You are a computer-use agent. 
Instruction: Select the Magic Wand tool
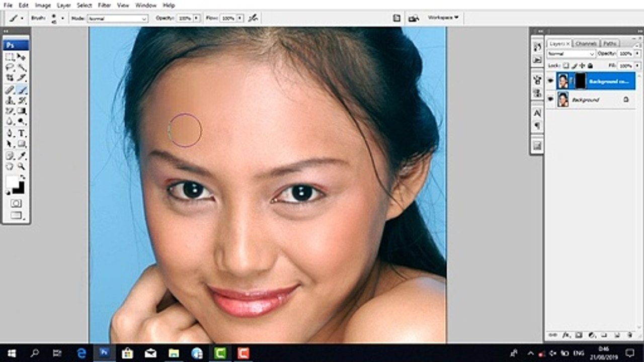pos(22,67)
